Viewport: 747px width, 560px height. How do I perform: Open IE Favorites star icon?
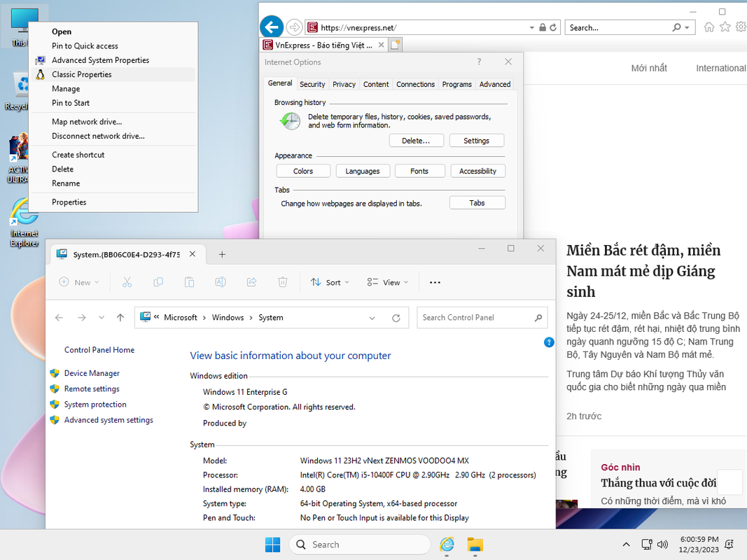[x=725, y=27]
